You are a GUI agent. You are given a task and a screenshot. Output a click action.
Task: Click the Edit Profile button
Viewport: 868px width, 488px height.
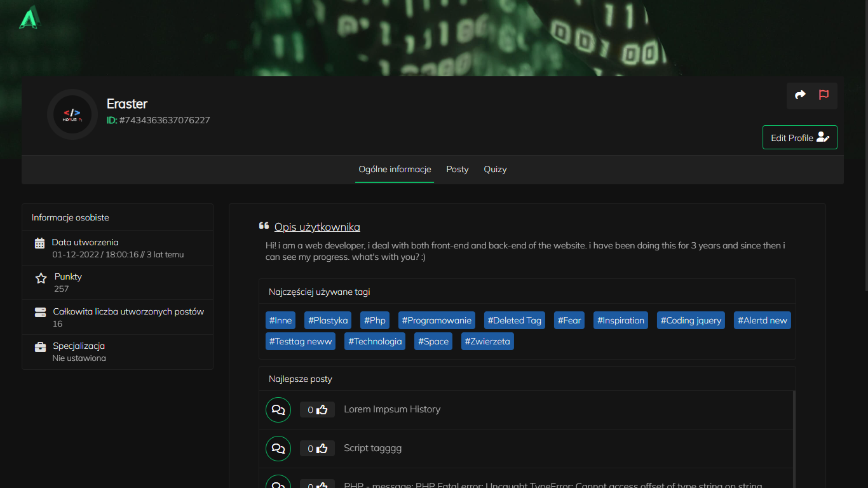click(799, 137)
